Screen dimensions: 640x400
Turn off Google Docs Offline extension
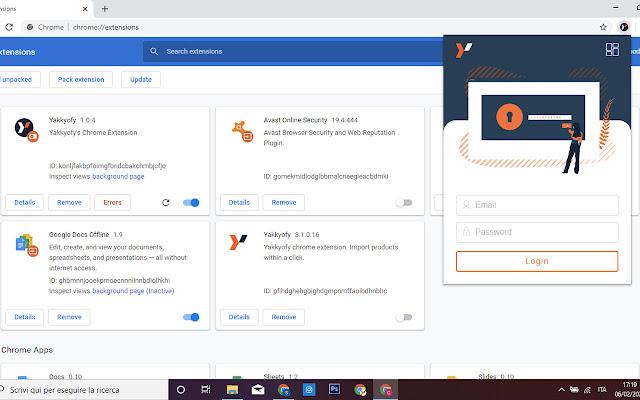pos(191,317)
